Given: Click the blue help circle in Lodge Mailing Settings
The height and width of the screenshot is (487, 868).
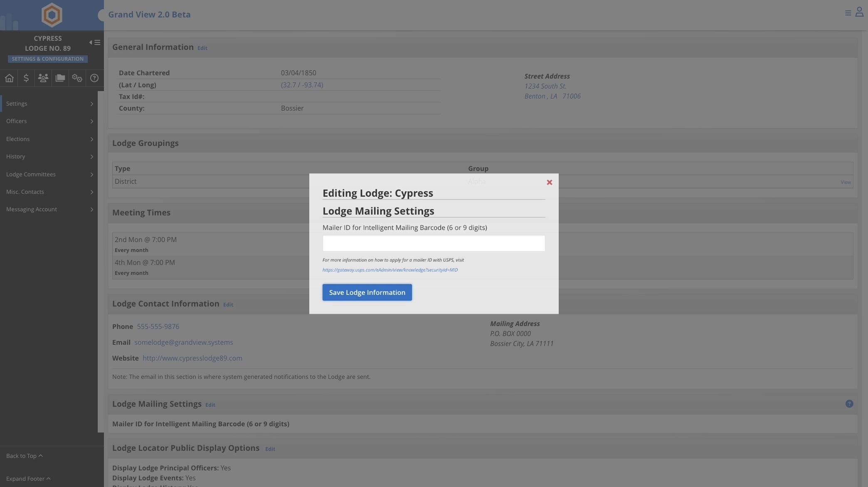Looking at the screenshot, I should click(849, 404).
